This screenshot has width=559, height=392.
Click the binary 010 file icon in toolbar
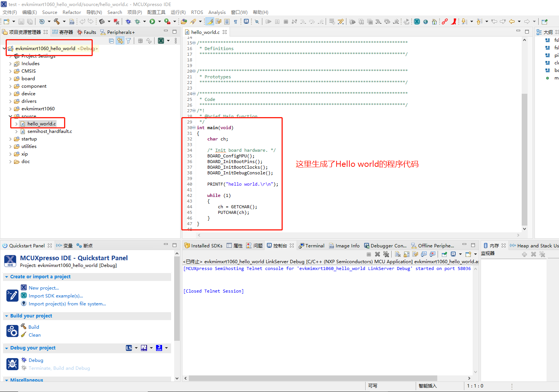coord(72,21)
